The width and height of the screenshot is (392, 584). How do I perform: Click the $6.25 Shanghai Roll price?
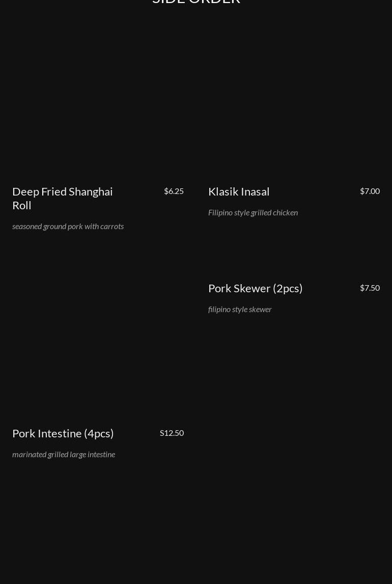(174, 191)
